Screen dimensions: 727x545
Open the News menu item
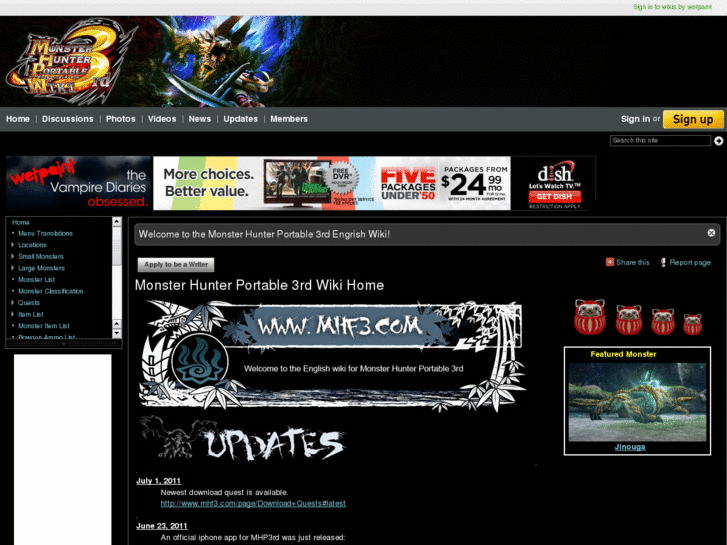200,119
